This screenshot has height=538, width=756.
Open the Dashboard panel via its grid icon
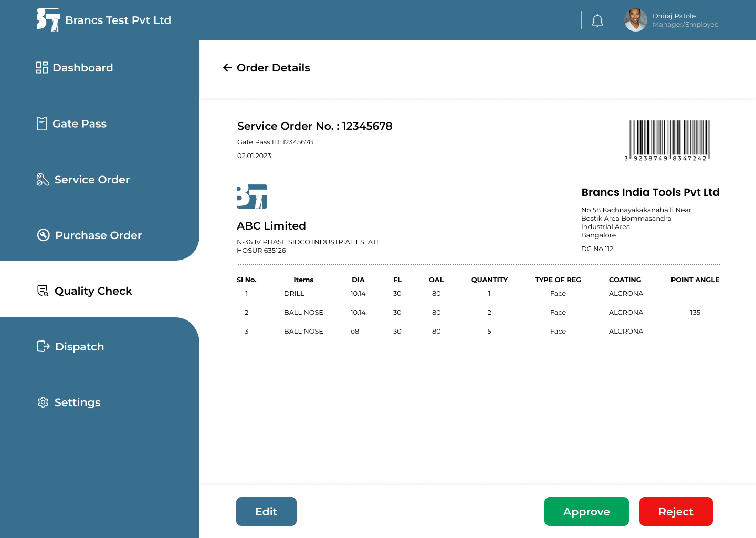click(x=42, y=67)
